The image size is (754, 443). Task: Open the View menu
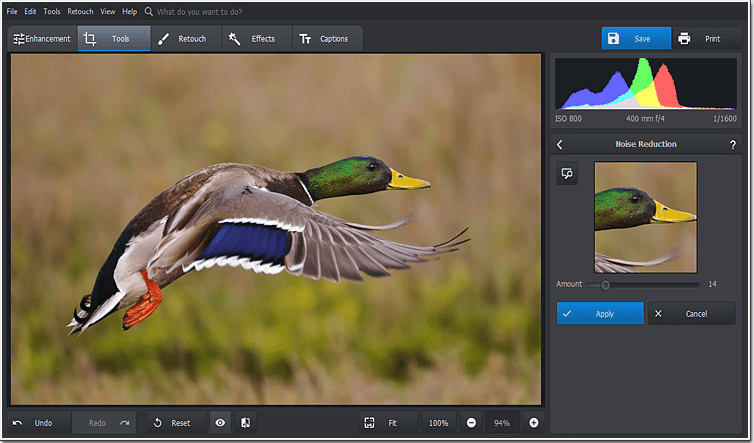click(108, 11)
